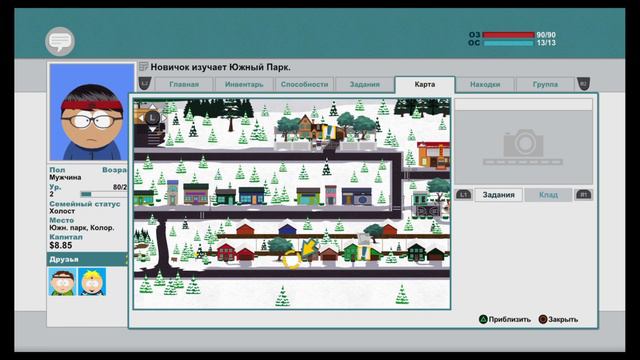Image resolution: width=640 pixels, height=360 pixels.
Task: Select the photo studio building with camera sign
Action: [357, 196]
